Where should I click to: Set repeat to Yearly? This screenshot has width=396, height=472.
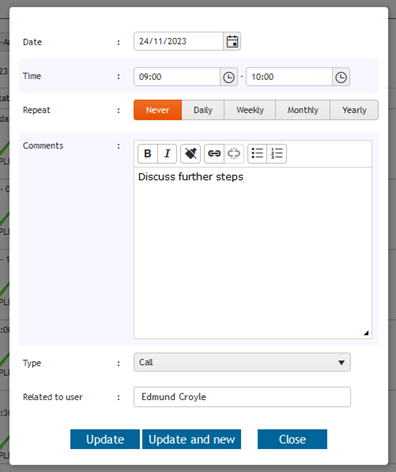click(x=354, y=110)
